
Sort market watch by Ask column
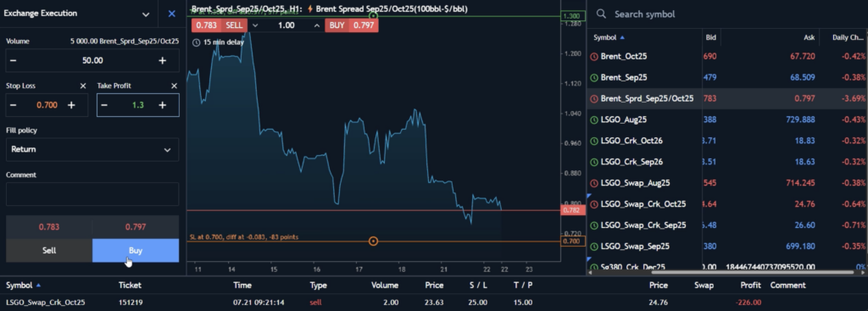809,37
